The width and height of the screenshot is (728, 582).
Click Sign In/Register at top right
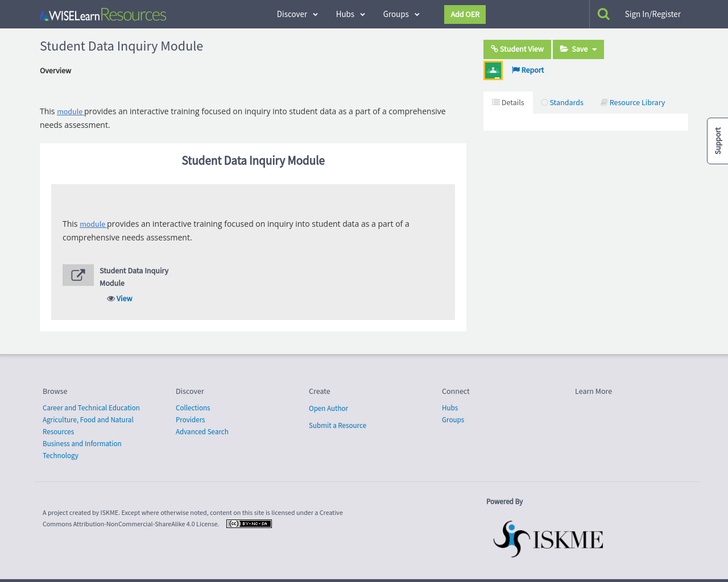click(x=652, y=13)
